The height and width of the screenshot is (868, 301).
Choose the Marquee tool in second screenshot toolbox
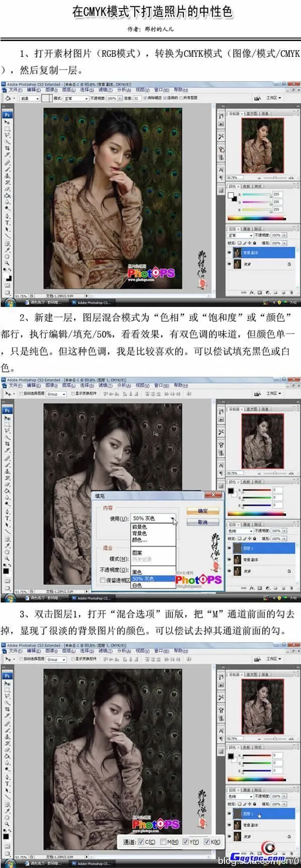coord(7,424)
